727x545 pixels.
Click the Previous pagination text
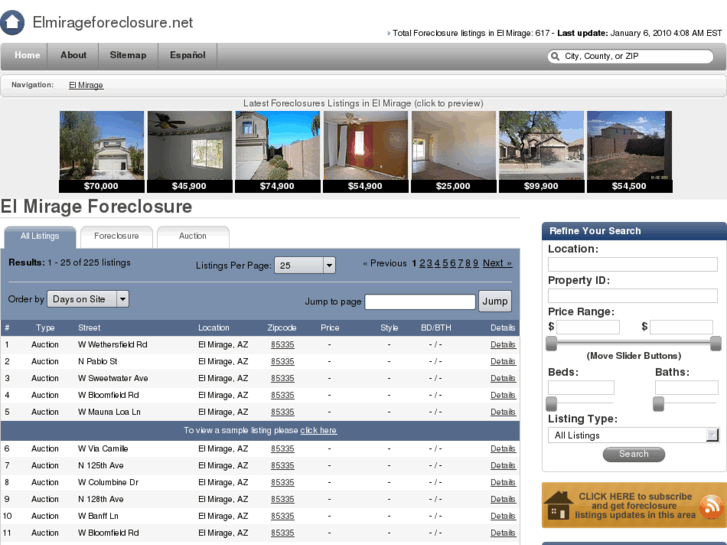pyautogui.click(x=385, y=263)
